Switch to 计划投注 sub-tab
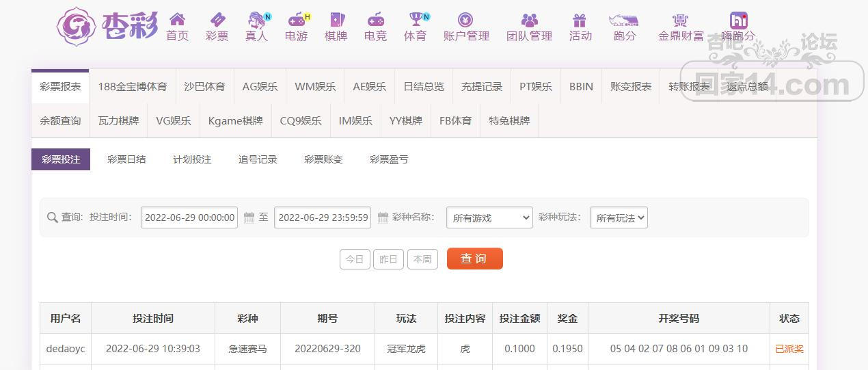 coord(192,159)
